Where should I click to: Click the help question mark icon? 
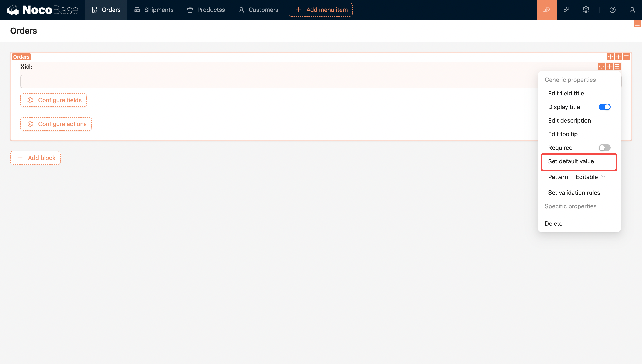(612, 10)
